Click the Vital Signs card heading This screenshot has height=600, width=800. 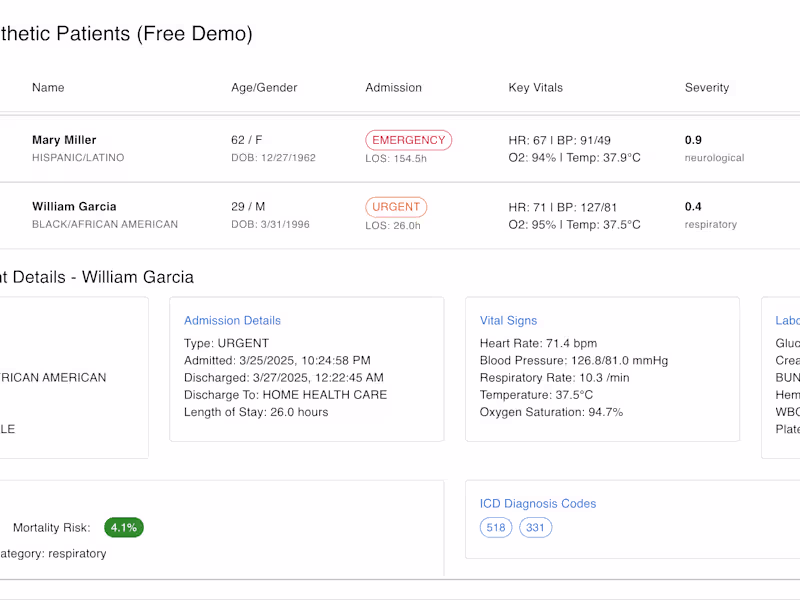508,321
